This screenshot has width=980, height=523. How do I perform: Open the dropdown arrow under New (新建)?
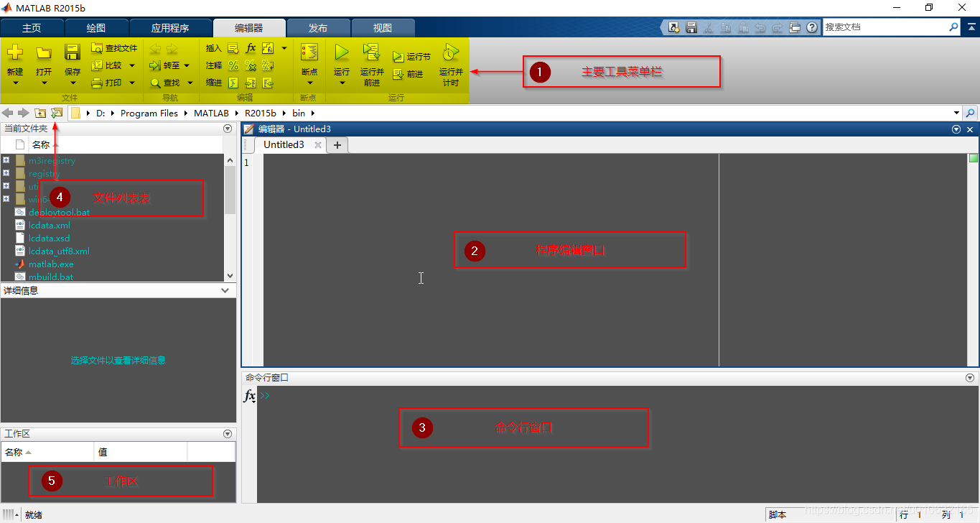click(15, 83)
